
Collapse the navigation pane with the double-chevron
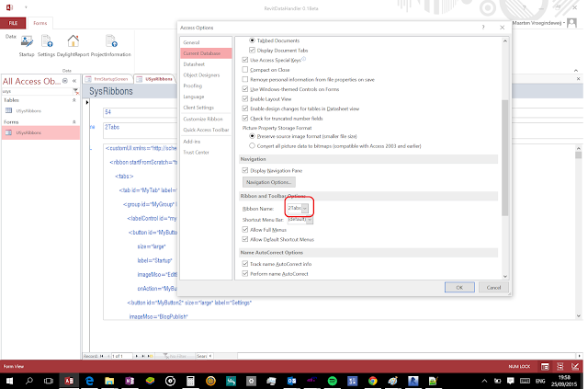tap(74, 81)
